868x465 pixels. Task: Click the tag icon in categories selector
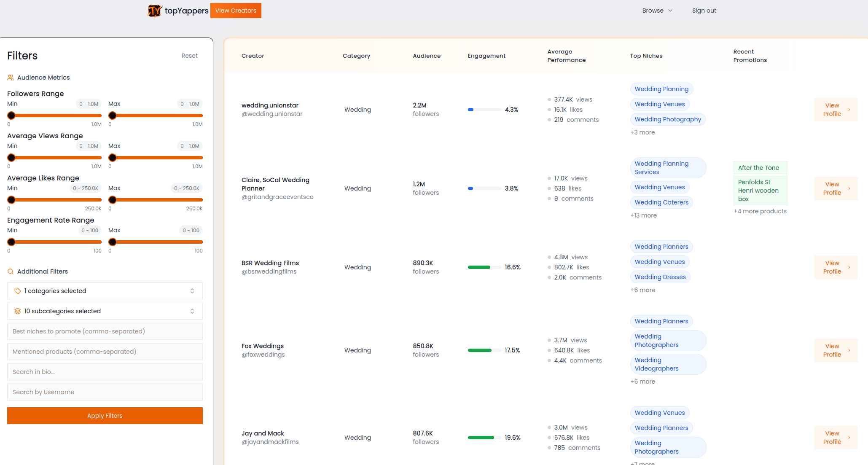click(x=18, y=291)
